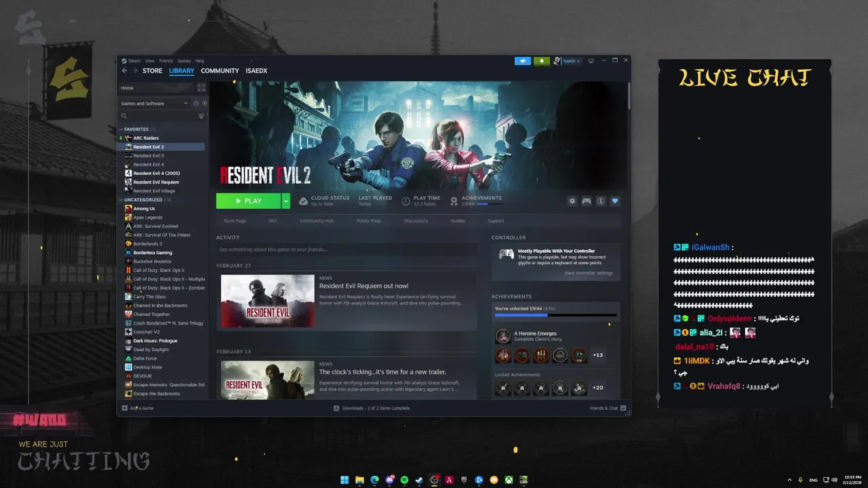868x488 pixels.
Task: Expand +20 locked achievements
Action: [598, 388]
